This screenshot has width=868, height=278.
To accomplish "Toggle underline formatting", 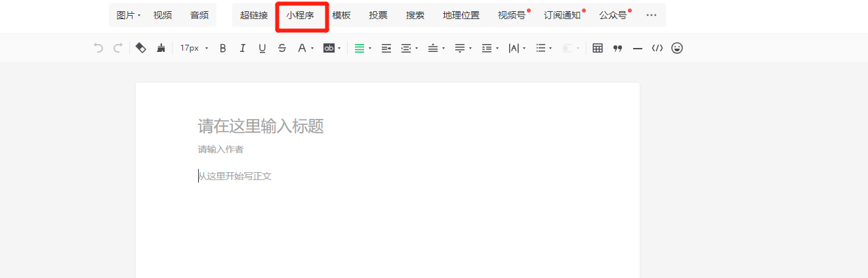I will (262, 48).
